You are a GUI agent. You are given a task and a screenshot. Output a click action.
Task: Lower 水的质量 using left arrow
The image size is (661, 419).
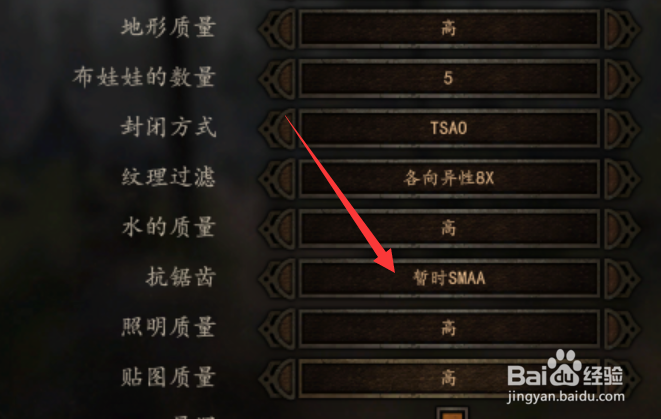pyautogui.click(x=277, y=228)
